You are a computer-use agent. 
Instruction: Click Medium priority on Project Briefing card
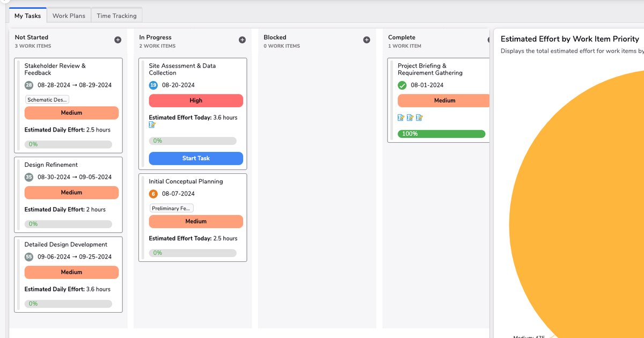pyautogui.click(x=443, y=100)
